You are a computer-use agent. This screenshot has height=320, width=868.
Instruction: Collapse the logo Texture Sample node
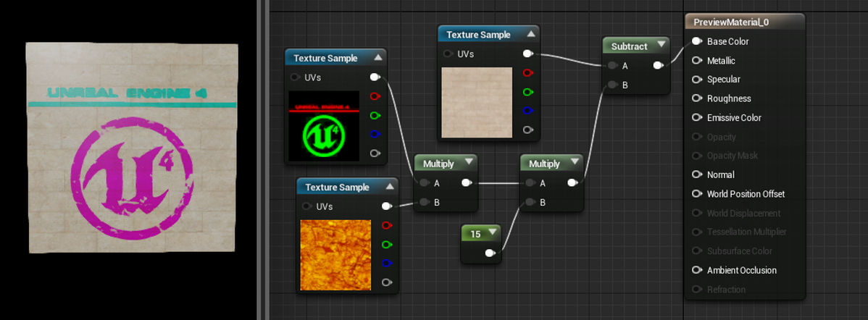click(x=378, y=57)
